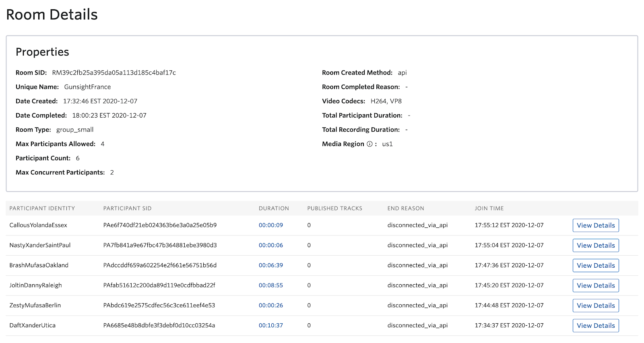Click the 00:00:26 duration link

pos(271,305)
